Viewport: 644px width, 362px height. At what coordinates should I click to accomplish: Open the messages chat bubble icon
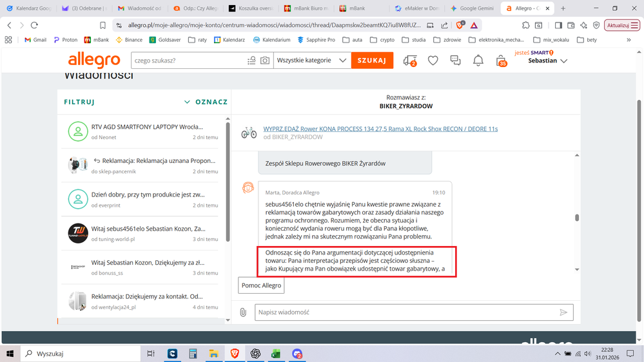point(456,61)
